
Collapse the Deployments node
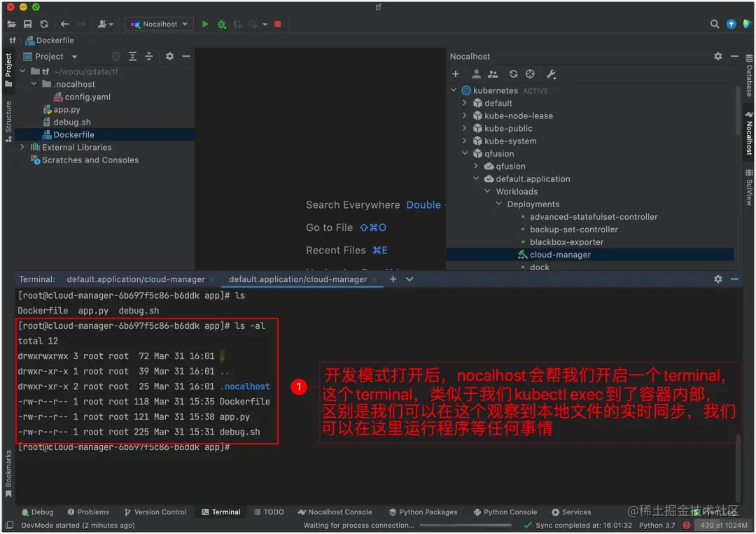(x=498, y=204)
